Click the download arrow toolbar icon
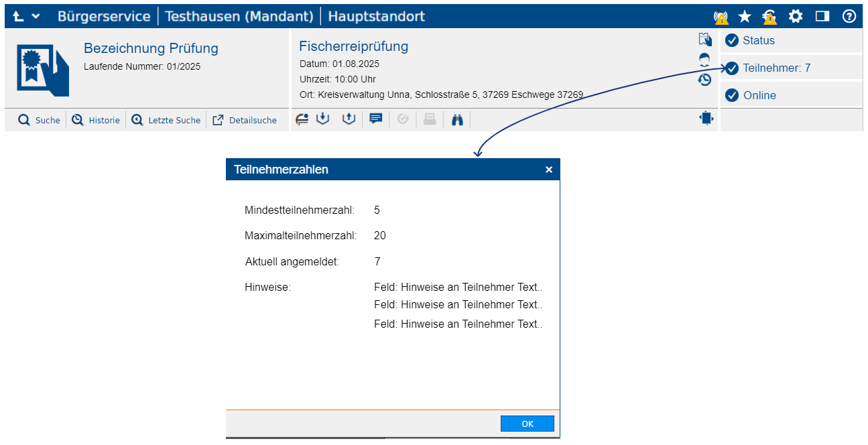Viewport: 868px width, 445px height. click(323, 119)
